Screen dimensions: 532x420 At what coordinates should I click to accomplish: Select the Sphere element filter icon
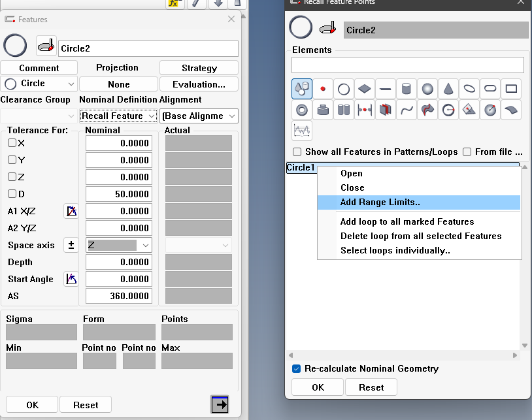click(427, 89)
